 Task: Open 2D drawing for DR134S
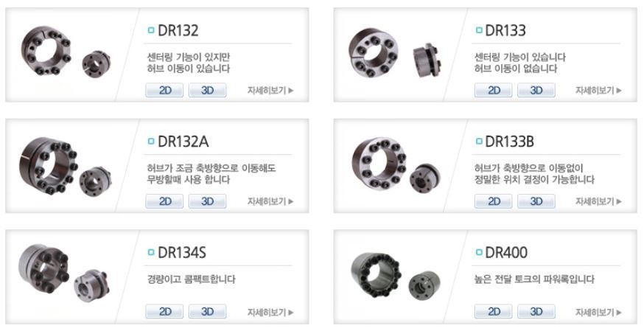point(164,312)
